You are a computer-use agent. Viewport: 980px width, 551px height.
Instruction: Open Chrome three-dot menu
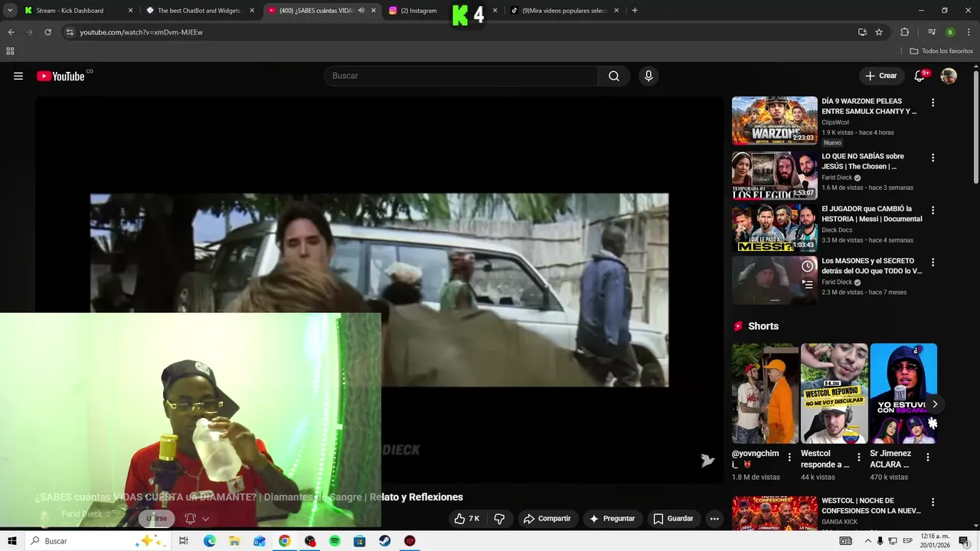pos(969,32)
